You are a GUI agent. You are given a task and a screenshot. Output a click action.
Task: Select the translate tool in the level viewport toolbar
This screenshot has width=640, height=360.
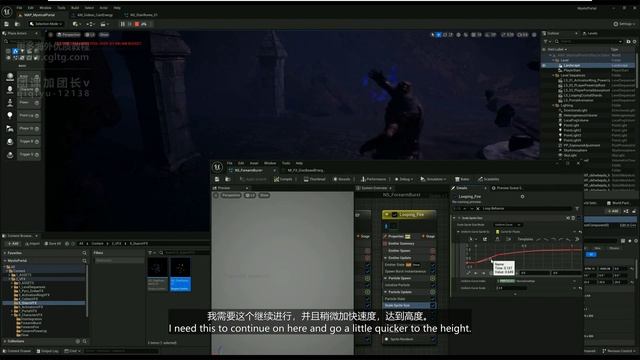click(x=439, y=35)
